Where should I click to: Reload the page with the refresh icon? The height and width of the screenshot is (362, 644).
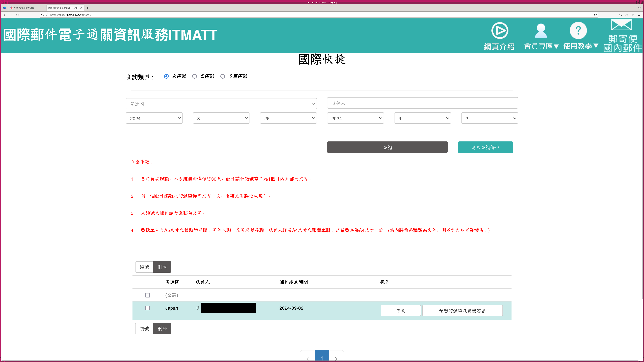tap(17, 15)
